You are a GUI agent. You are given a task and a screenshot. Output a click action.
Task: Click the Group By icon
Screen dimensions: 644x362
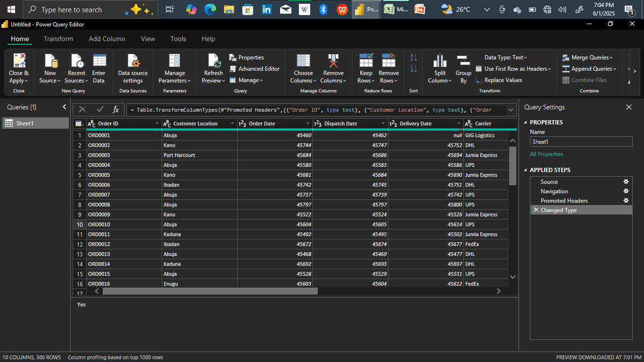(463, 60)
